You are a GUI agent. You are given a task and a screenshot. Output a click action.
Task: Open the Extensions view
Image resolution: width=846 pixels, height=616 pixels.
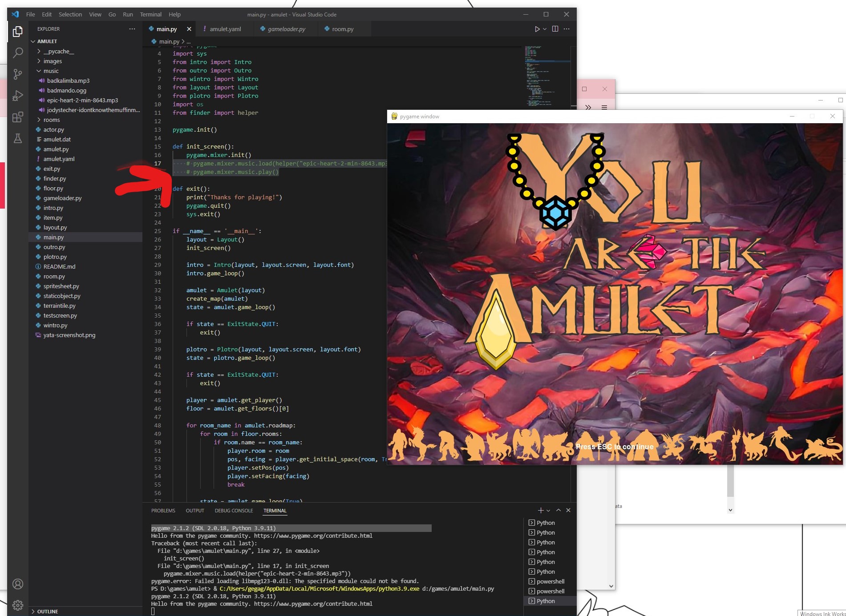click(x=18, y=117)
